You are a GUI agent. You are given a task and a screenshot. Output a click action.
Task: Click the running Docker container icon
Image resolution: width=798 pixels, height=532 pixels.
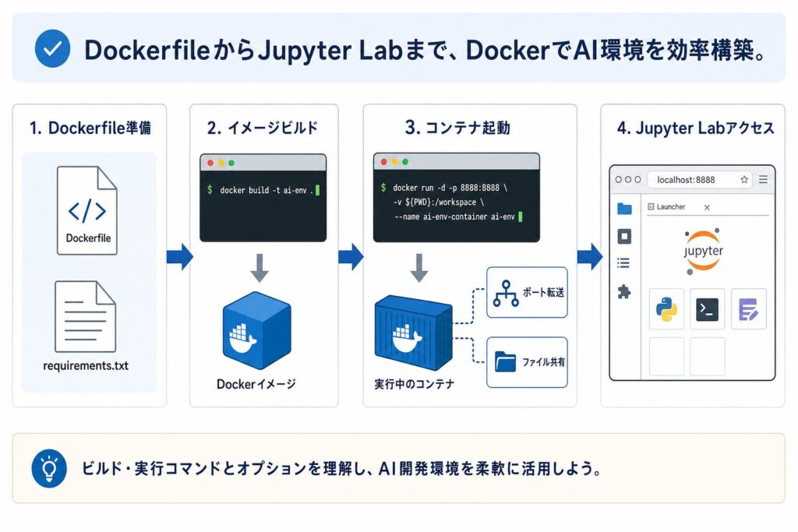[413, 333]
